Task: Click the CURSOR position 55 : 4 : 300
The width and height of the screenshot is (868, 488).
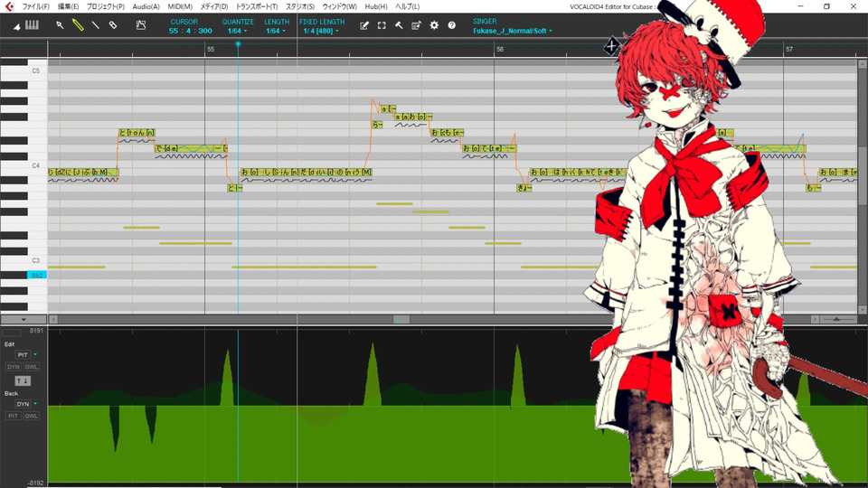Action: point(191,31)
